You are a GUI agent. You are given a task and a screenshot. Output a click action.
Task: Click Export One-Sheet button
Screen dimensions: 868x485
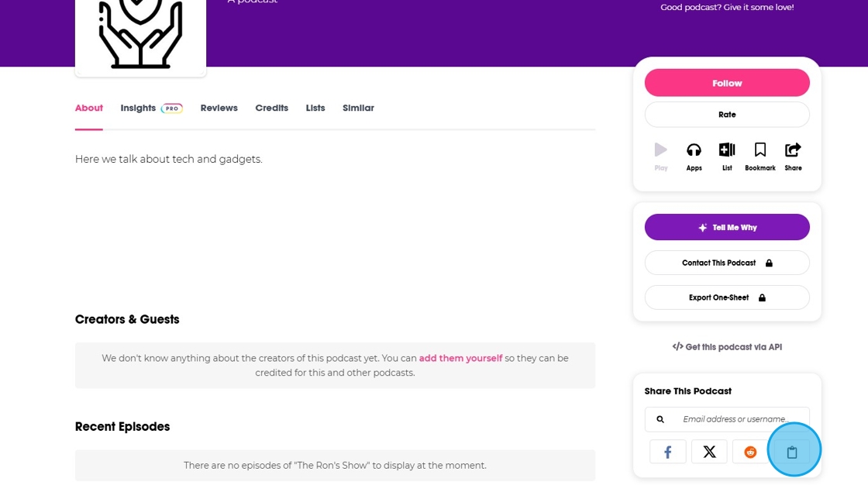pos(727,298)
